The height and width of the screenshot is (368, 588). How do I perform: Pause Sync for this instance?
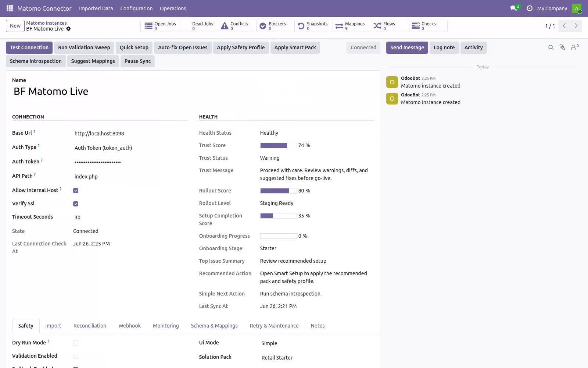137,61
